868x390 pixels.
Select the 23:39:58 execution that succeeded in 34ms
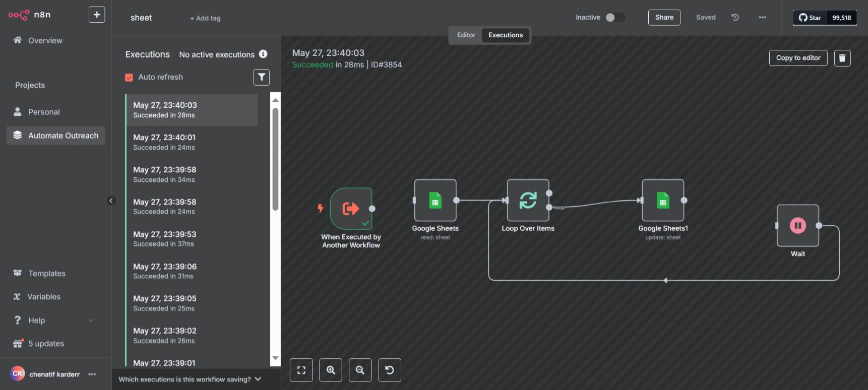(192, 174)
